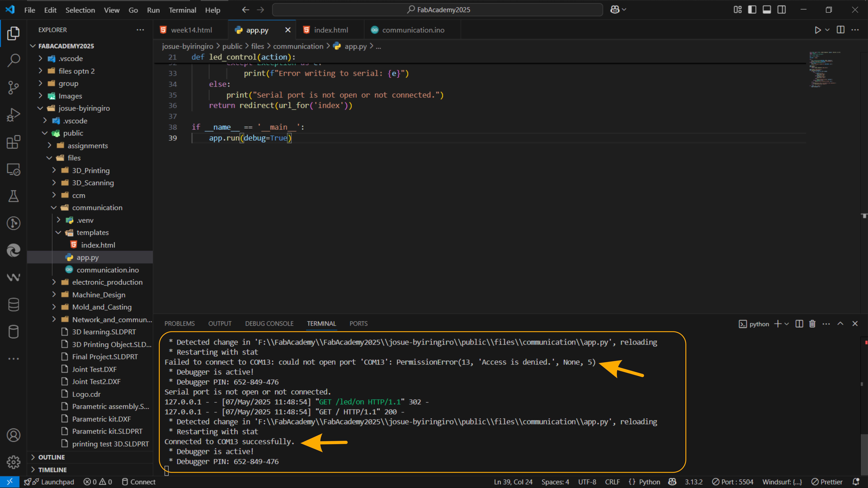
Task: Toggle the bottom panel visibility
Action: 767,10
